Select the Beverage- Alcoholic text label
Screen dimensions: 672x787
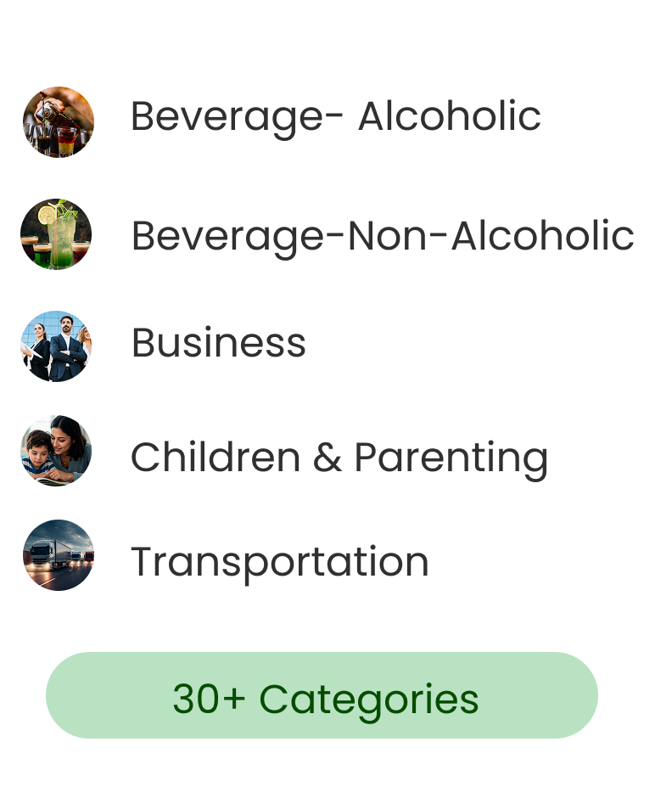click(x=335, y=116)
